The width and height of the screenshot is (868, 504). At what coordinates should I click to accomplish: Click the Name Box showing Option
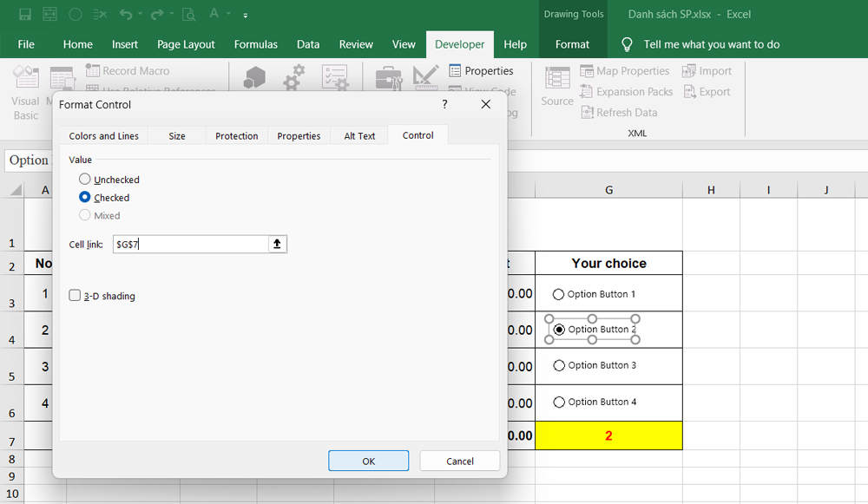point(29,160)
